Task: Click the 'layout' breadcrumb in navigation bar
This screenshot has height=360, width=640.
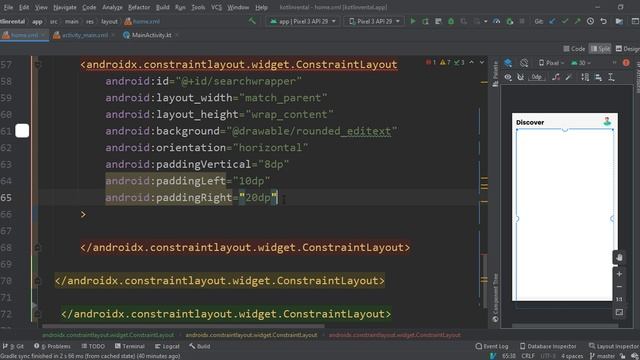Action: click(x=109, y=22)
